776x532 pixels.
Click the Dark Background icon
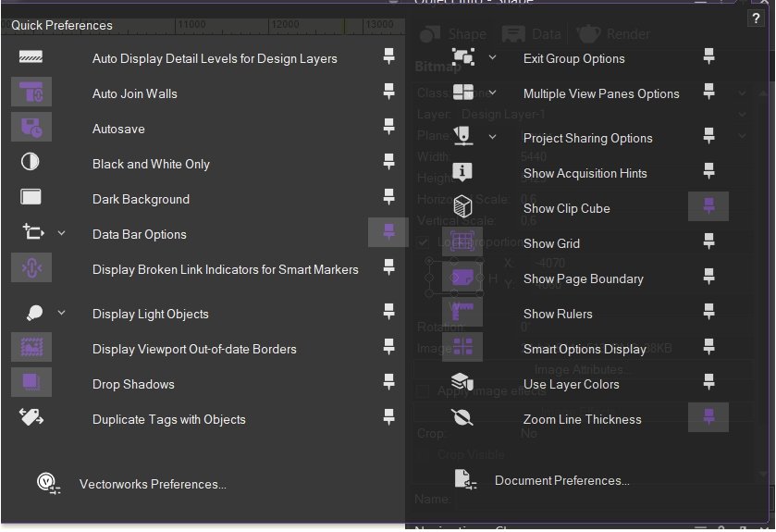click(31, 199)
